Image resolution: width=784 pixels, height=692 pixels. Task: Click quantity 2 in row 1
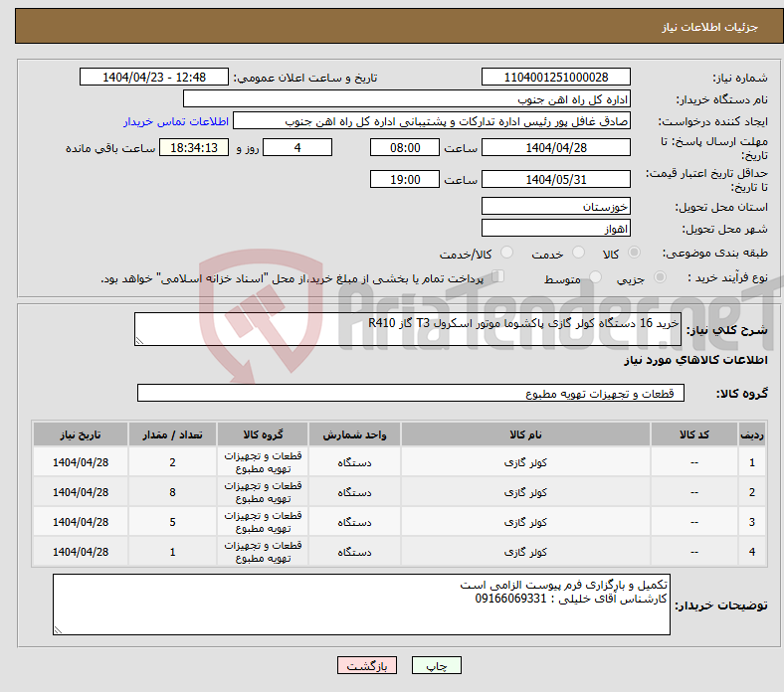[172, 462]
